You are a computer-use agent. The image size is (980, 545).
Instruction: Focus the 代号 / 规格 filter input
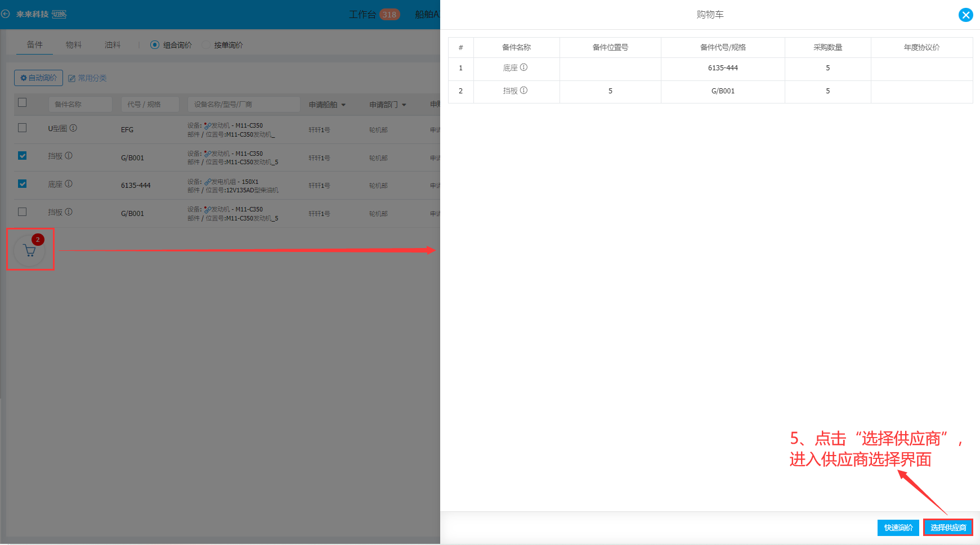(x=150, y=105)
